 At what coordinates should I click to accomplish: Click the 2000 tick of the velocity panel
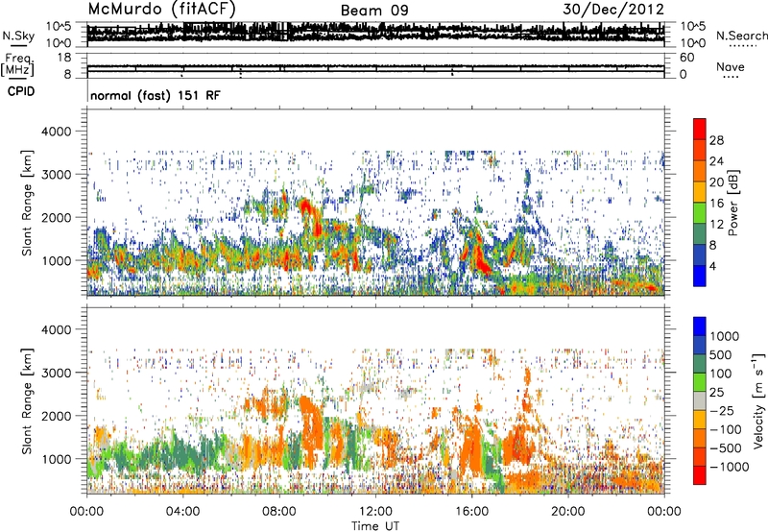tap(56, 416)
